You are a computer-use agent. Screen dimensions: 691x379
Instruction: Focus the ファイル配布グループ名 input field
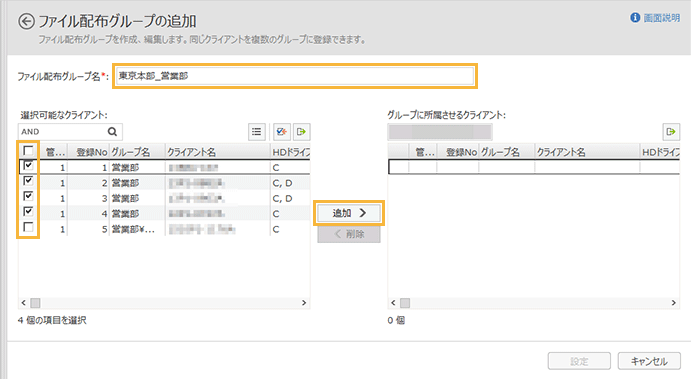click(x=295, y=76)
